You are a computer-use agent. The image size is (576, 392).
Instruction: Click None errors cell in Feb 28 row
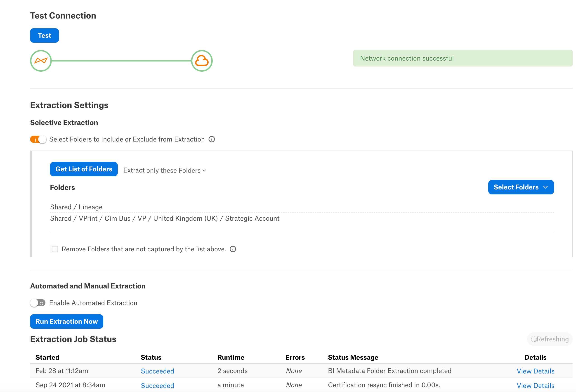click(x=294, y=371)
